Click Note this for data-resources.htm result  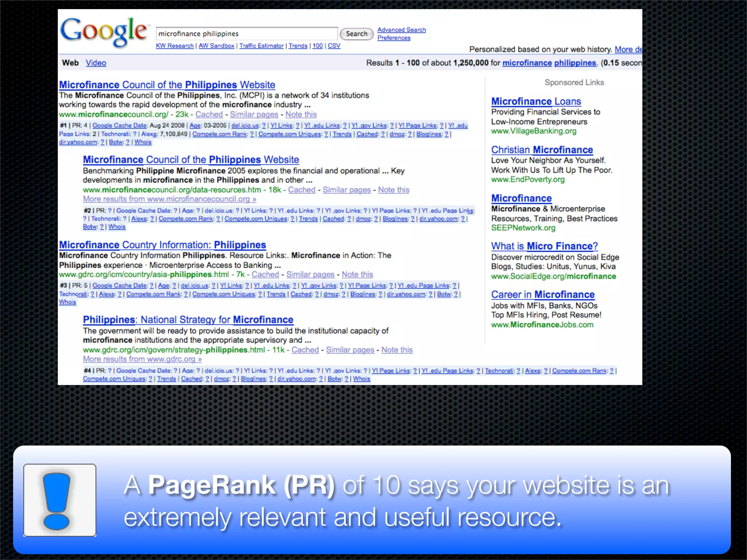pos(394,190)
